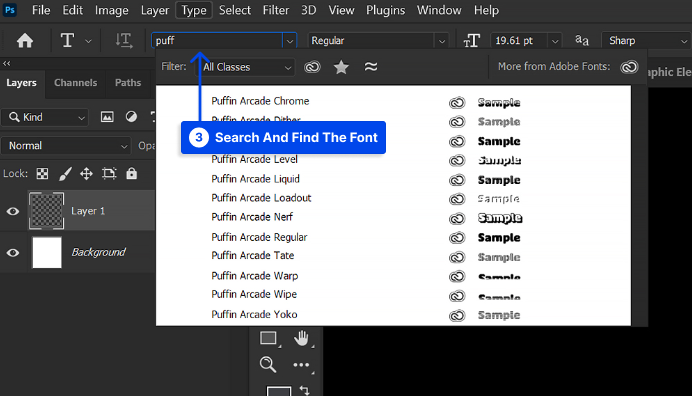The width and height of the screenshot is (692, 396).
Task: Click the lock all padlock icon
Action: pos(132,173)
